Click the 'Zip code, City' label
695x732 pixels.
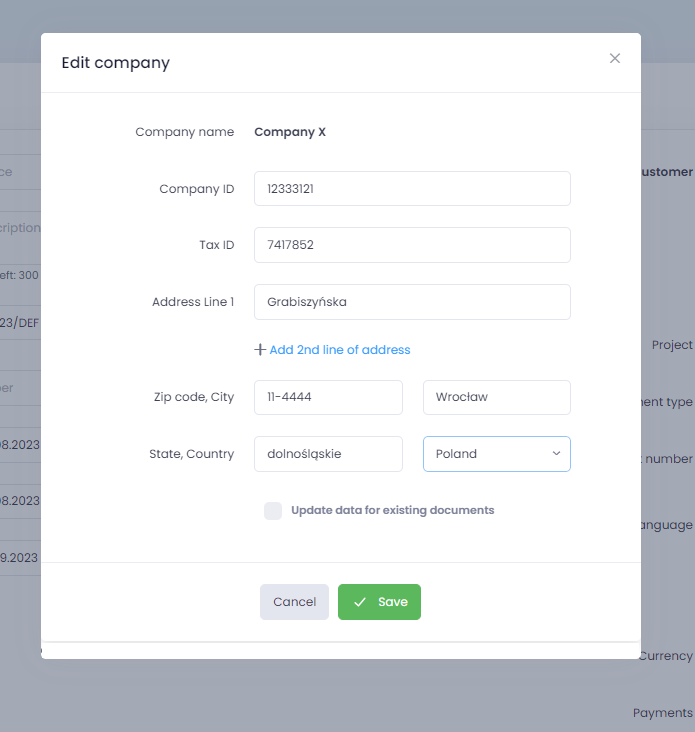[x=194, y=397]
